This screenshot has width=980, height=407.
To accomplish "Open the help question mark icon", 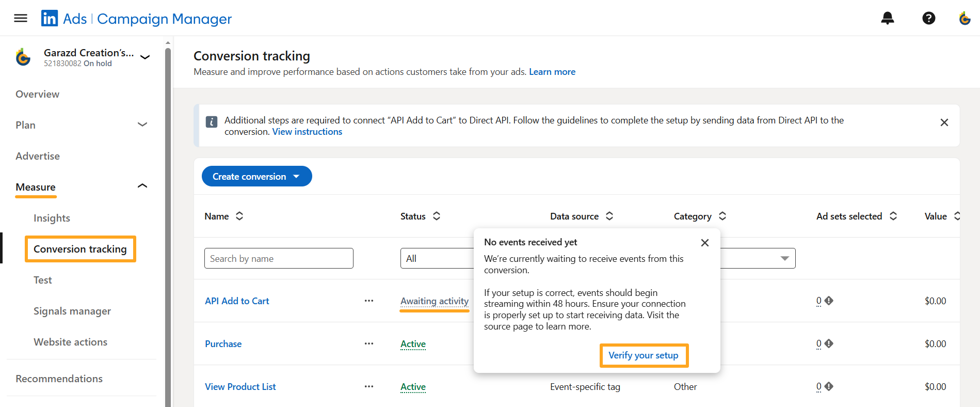I will [x=929, y=19].
